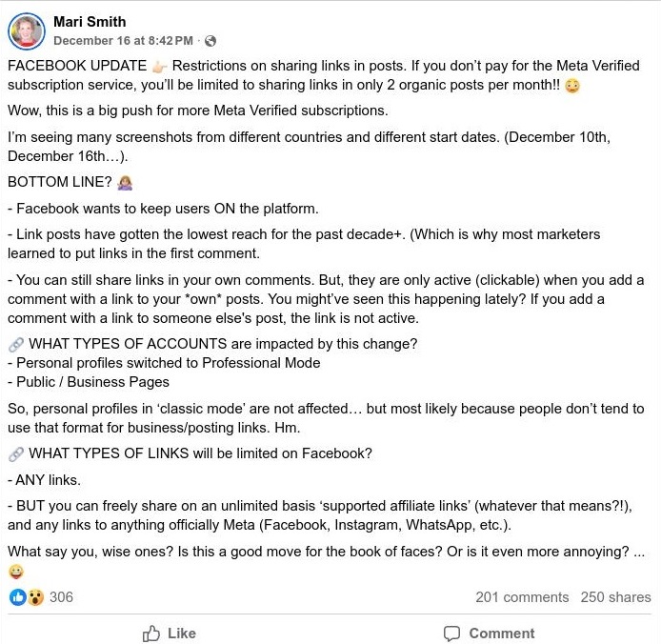
Task: Click the flushed face emoji after 'per month!!'
Action: (x=572, y=87)
